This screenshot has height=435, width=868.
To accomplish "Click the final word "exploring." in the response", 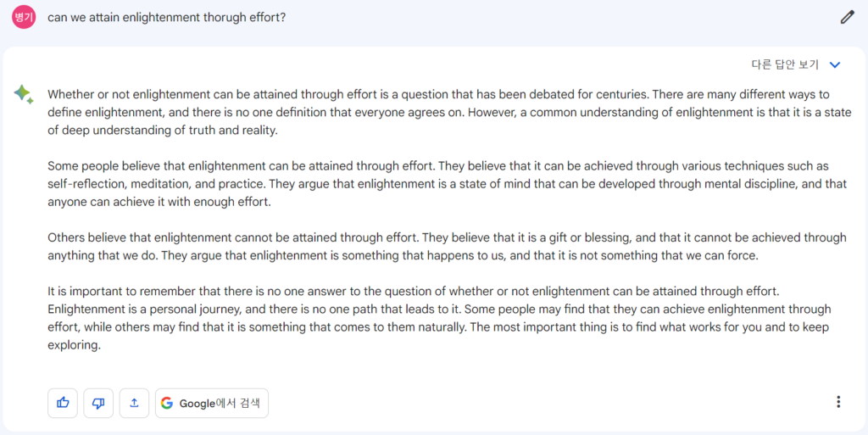I will (x=75, y=346).
